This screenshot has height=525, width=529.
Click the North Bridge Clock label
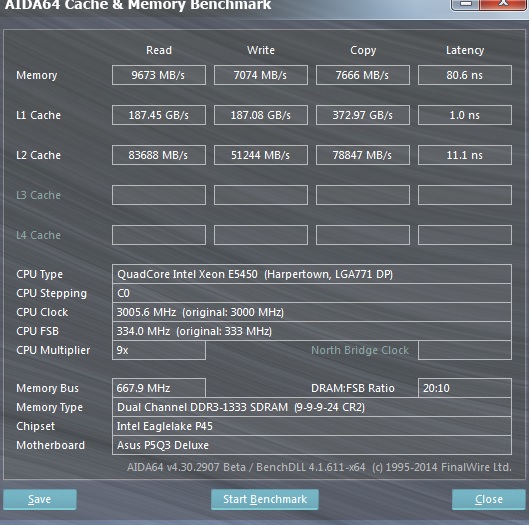(x=360, y=350)
